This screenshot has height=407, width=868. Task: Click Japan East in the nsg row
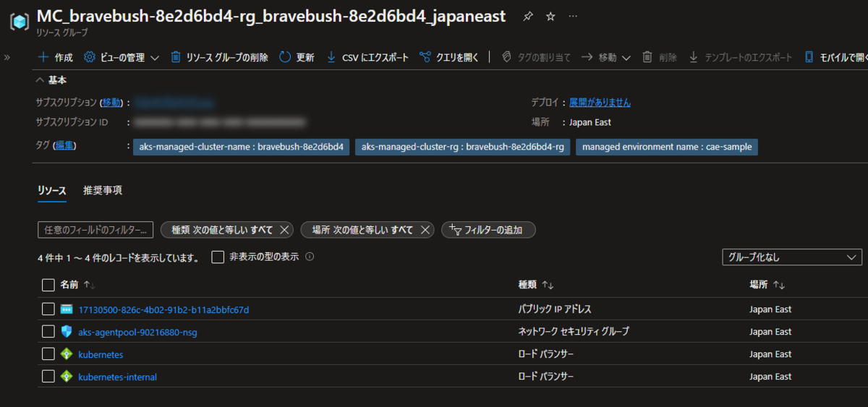[770, 332]
